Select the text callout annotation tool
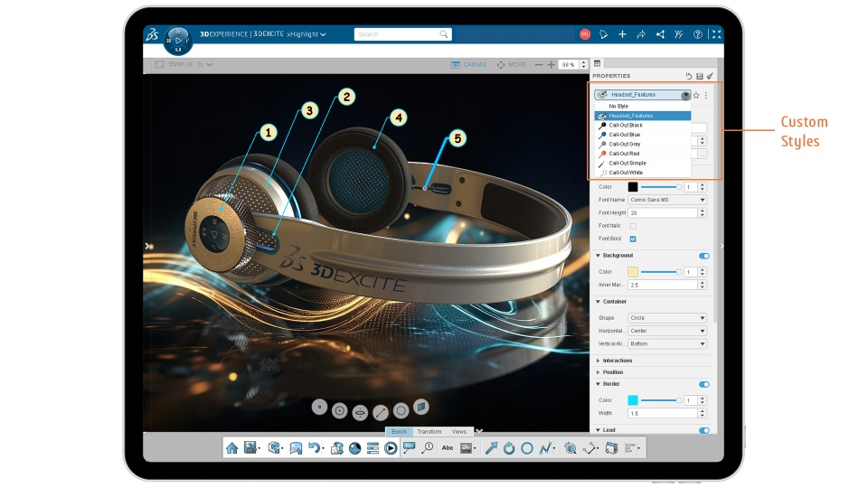Image resolution: width=868 pixels, height=488 pixels. point(410,447)
